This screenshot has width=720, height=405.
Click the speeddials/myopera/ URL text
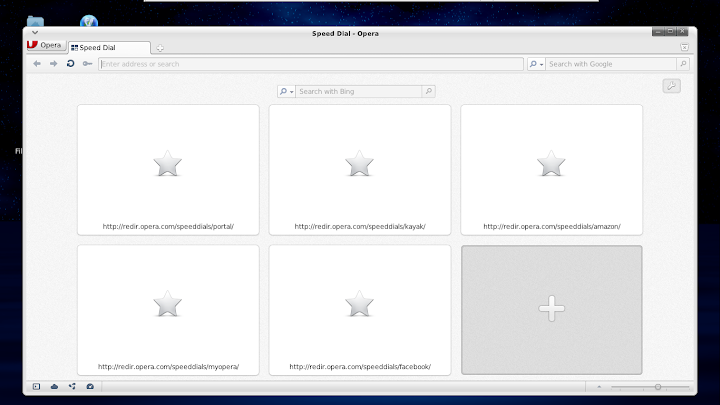coord(168,366)
